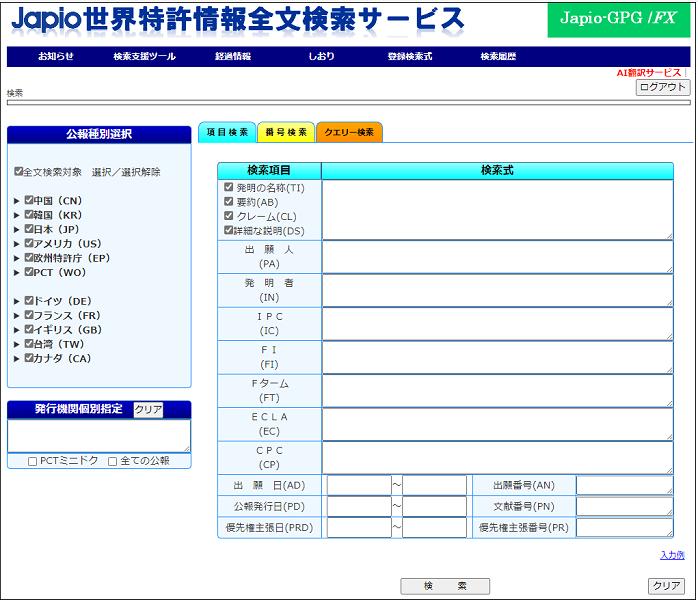Open the 検索履歴 menu
The height and width of the screenshot is (602, 698).
(498, 57)
